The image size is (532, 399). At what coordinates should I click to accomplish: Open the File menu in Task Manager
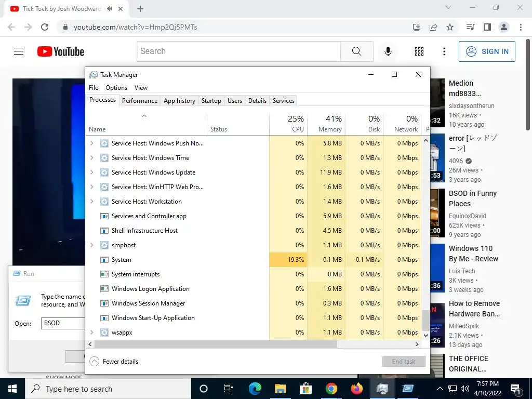[94, 87]
